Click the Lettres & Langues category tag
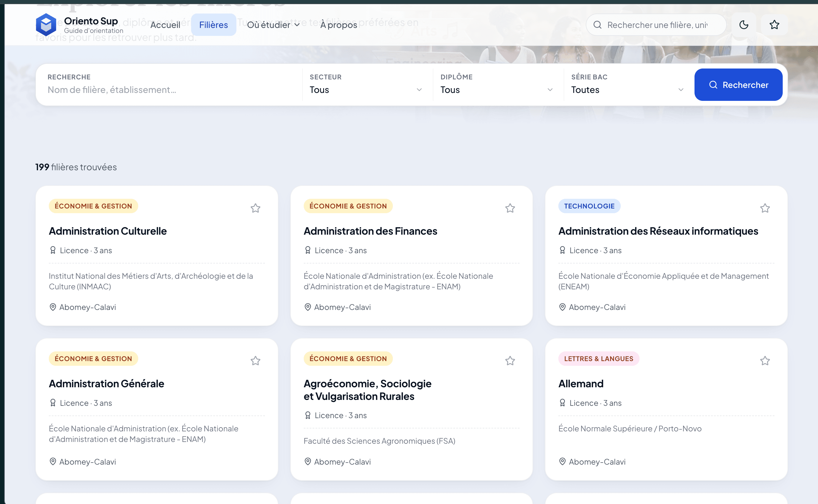The image size is (818, 504). pyautogui.click(x=599, y=359)
